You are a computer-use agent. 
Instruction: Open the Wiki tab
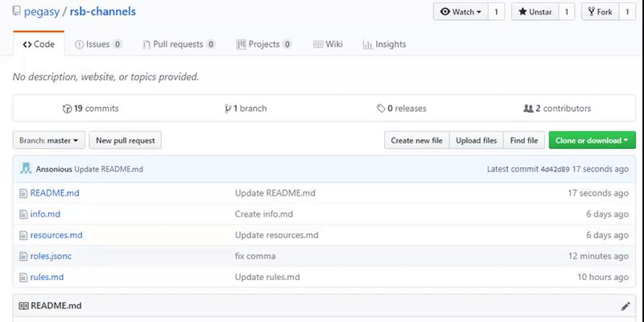328,44
